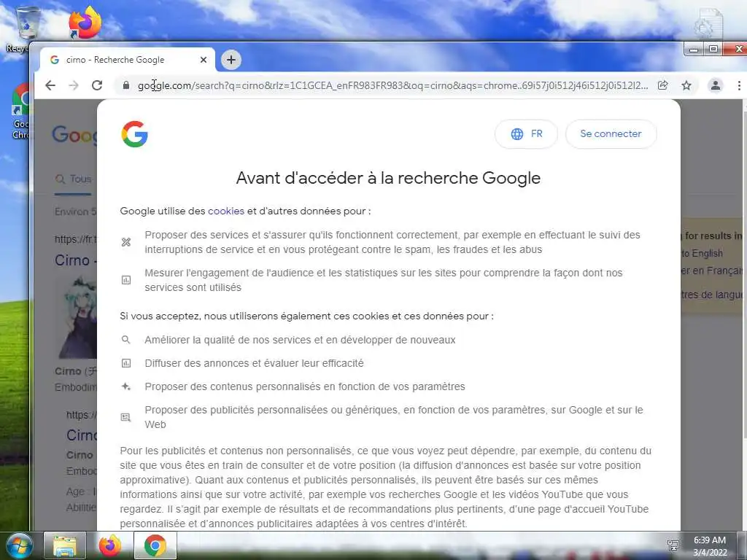Click the network tray icon
This screenshot has height=560, width=747.
coord(673,545)
